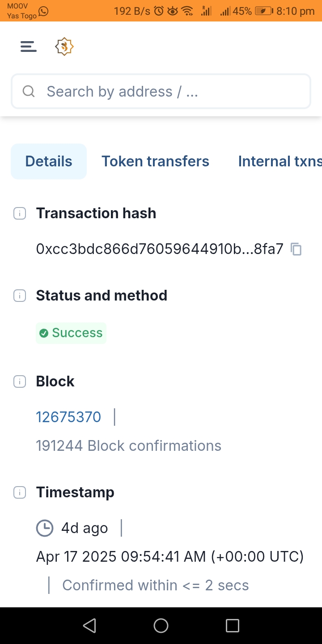Click the Success status badge
Screen dimensions: 322x644
click(71, 333)
